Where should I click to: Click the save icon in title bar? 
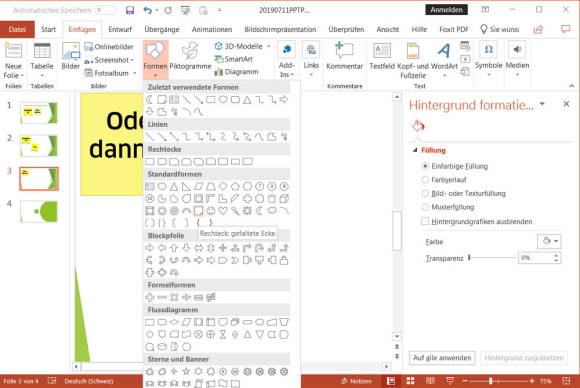130,10
